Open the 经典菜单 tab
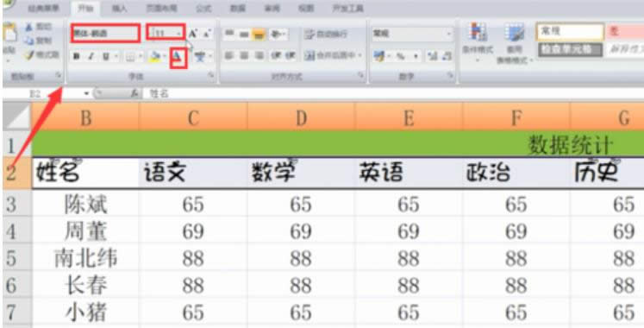Image resolution: width=644 pixels, height=328 pixels. [x=43, y=8]
